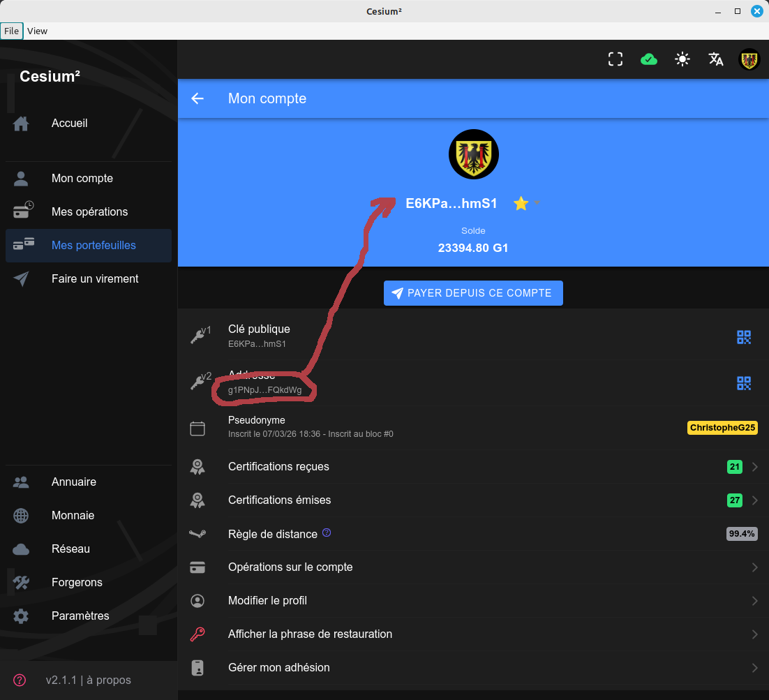The image size is (769, 700).
Task: Open the View menu
Action: coord(37,31)
